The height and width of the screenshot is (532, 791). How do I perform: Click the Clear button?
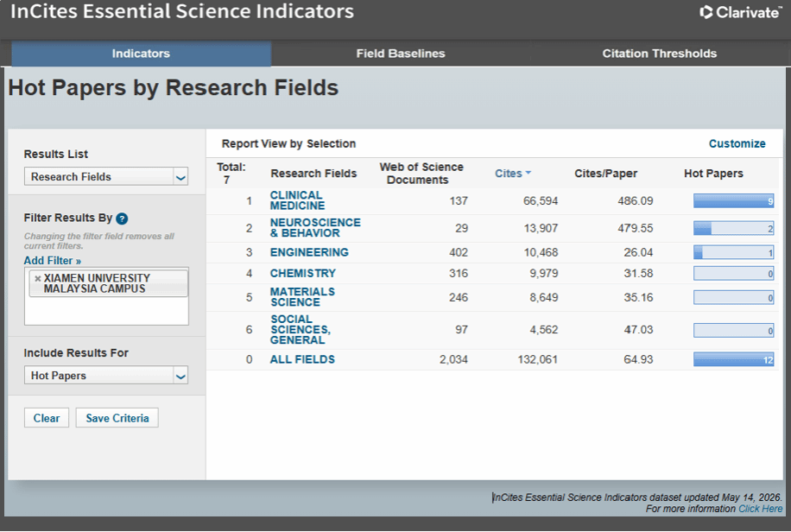pos(47,418)
